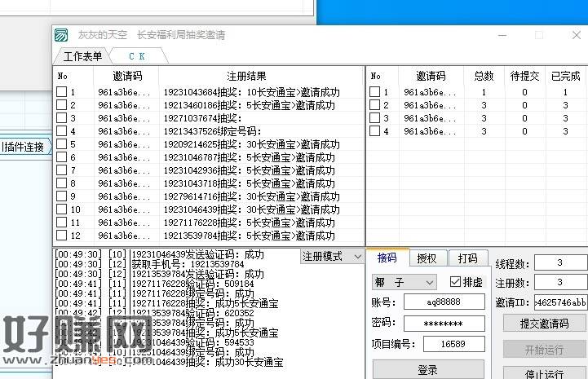Expand the 椰子 platform dropdown

pos(405,282)
